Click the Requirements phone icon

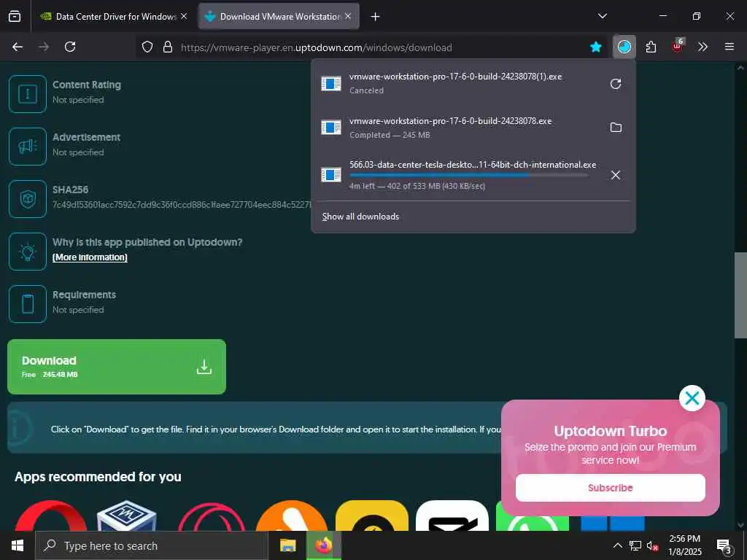28,304
